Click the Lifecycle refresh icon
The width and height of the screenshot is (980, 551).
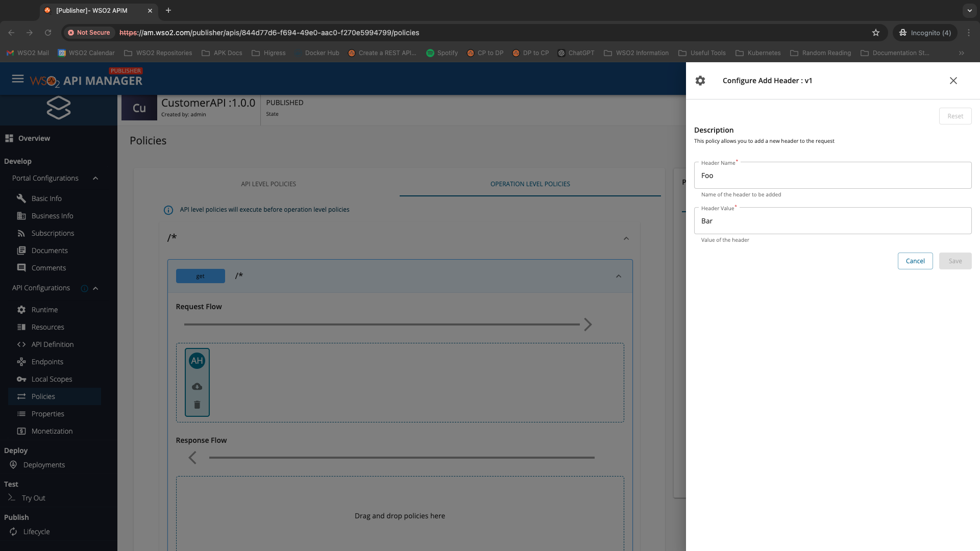[13, 532]
